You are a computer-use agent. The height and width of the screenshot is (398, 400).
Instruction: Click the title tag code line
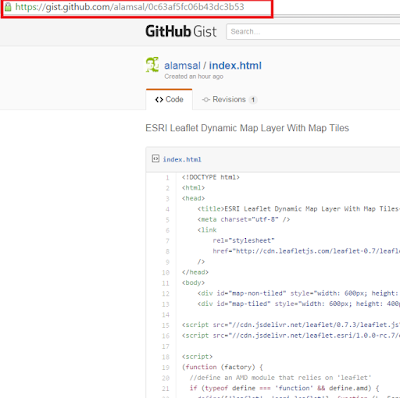299,209
